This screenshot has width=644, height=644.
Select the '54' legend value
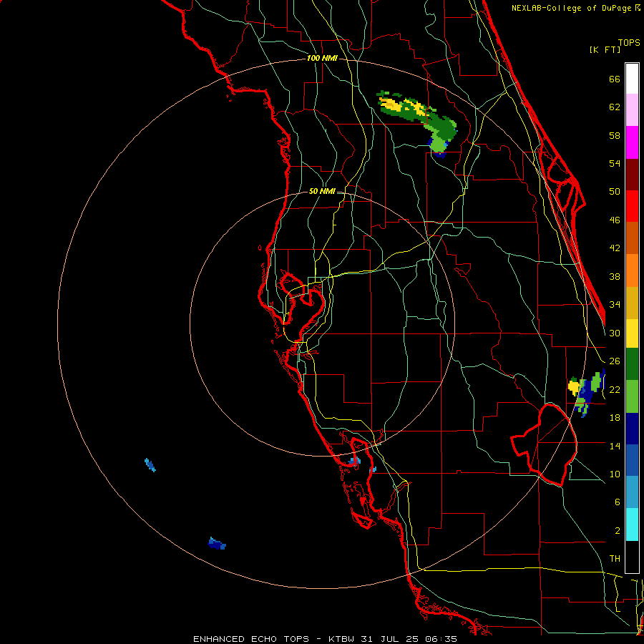click(x=615, y=163)
